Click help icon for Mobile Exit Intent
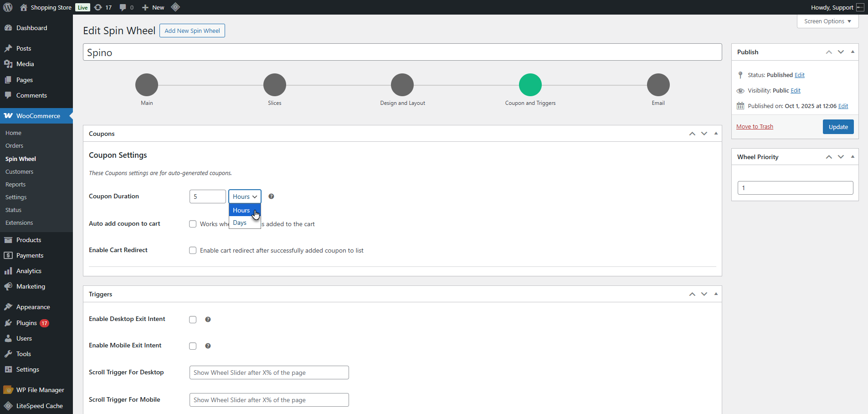Image resolution: width=868 pixels, height=414 pixels. click(x=208, y=346)
